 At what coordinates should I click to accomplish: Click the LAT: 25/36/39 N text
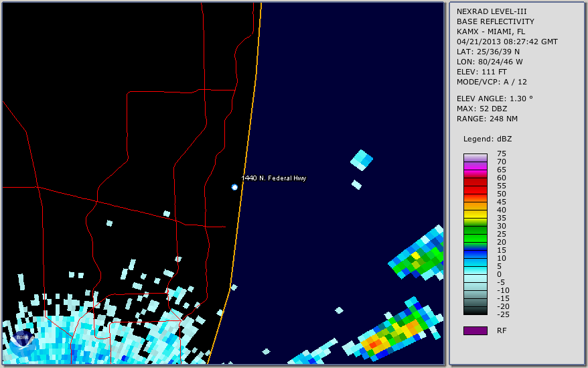(488, 52)
